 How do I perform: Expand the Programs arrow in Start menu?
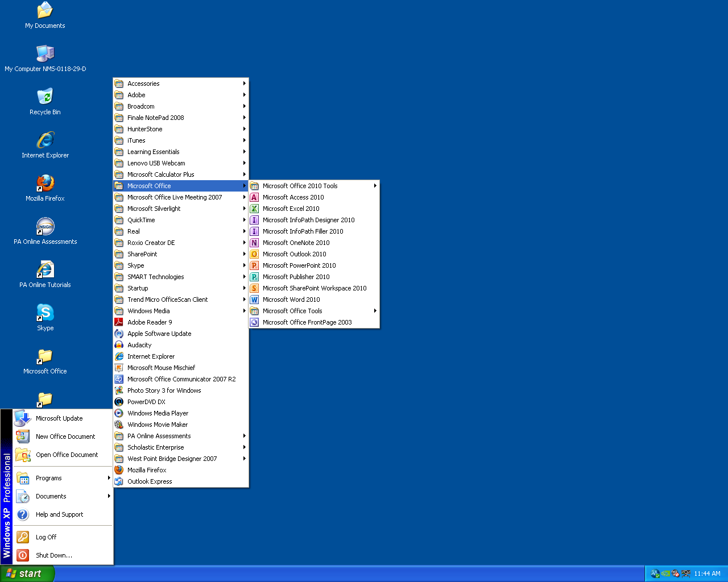109,478
